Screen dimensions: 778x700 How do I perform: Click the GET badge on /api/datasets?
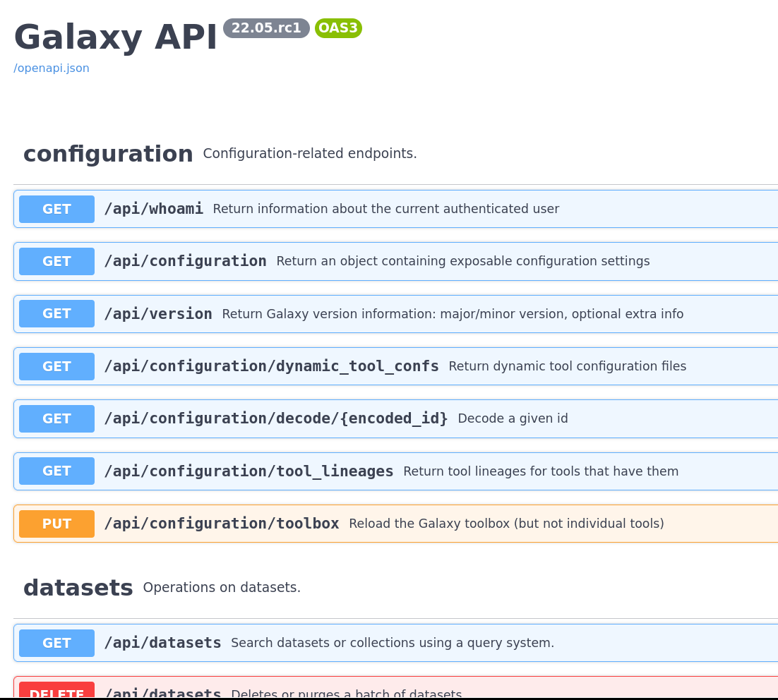(x=56, y=643)
